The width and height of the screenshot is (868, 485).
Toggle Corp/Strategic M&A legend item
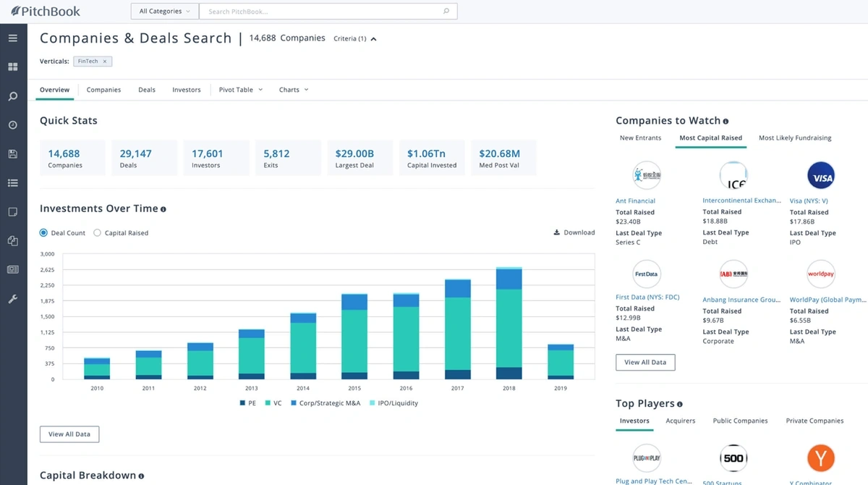pyautogui.click(x=325, y=403)
